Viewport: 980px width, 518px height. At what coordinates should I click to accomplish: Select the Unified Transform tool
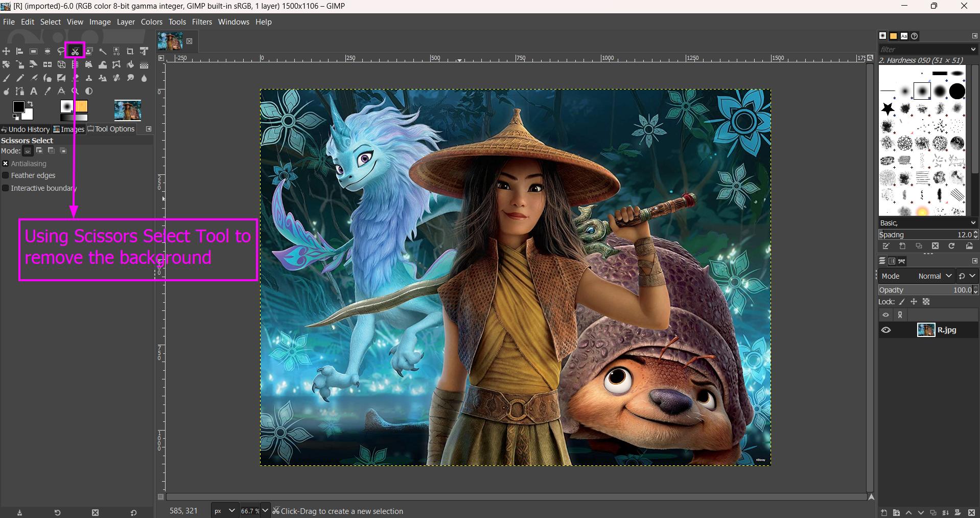coord(144,51)
